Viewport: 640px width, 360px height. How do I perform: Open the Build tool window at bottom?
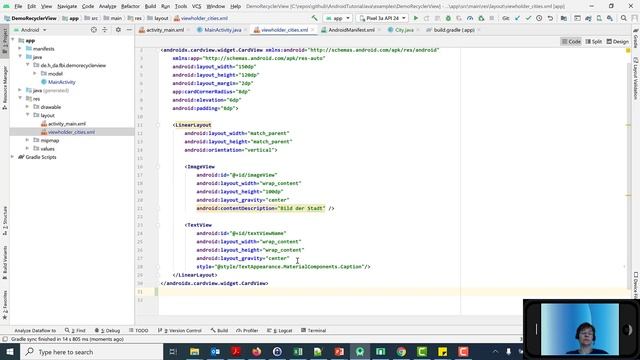click(x=220, y=330)
